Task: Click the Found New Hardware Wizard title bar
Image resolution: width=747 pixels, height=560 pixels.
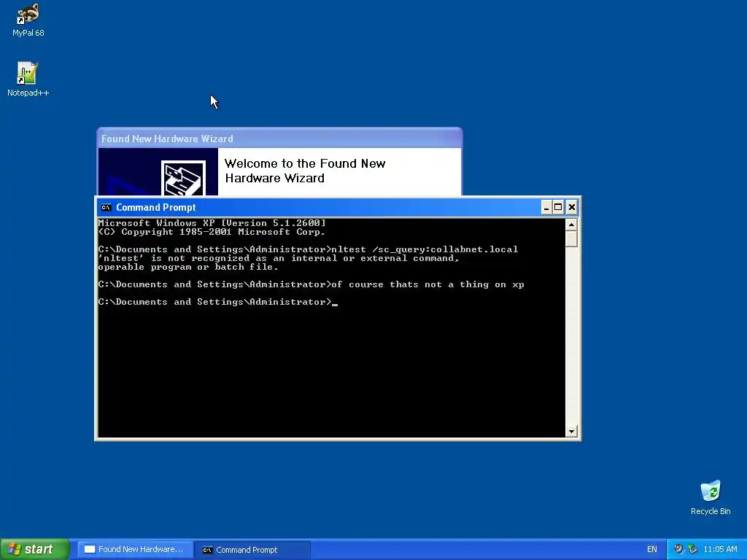Action: [279, 139]
